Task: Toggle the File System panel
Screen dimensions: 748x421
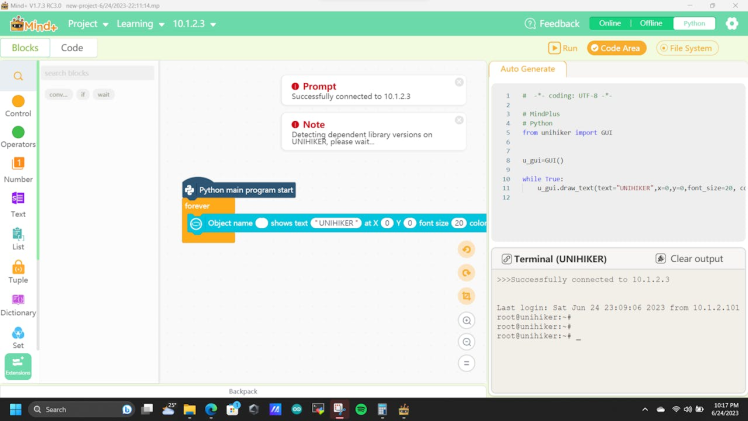Action: [687, 48]
